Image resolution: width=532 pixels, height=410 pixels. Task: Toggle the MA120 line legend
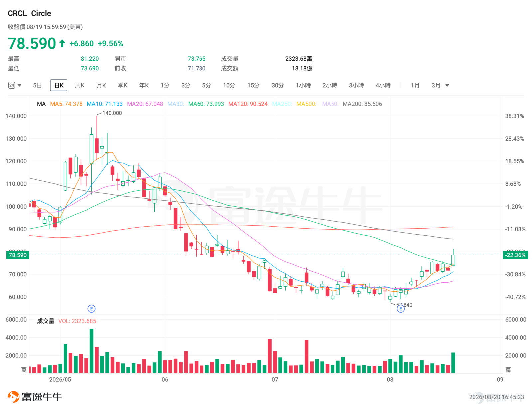pos(248,104)
